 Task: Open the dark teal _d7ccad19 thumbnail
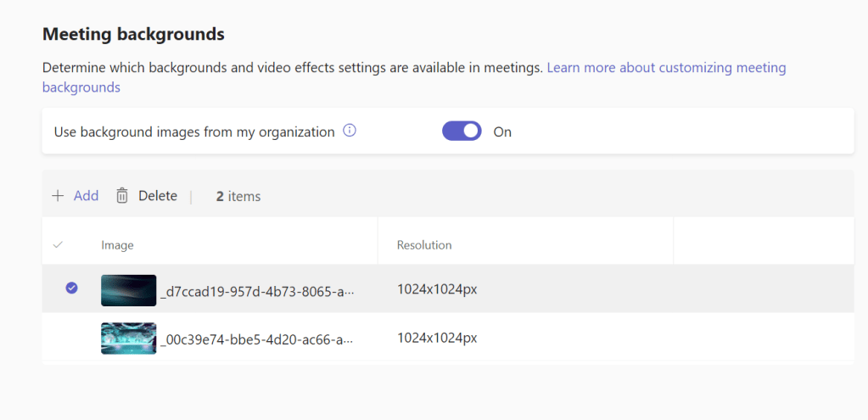point(128,289)
